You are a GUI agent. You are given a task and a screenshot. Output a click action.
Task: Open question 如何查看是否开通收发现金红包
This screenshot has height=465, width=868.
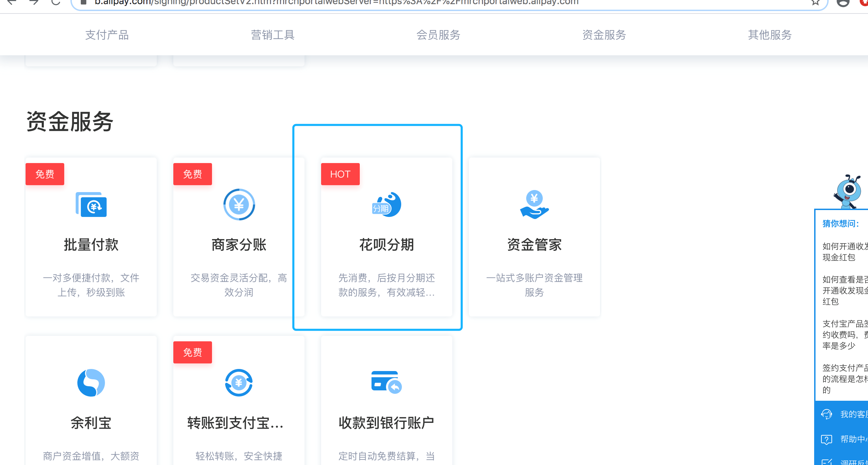[x=845, y=291]
